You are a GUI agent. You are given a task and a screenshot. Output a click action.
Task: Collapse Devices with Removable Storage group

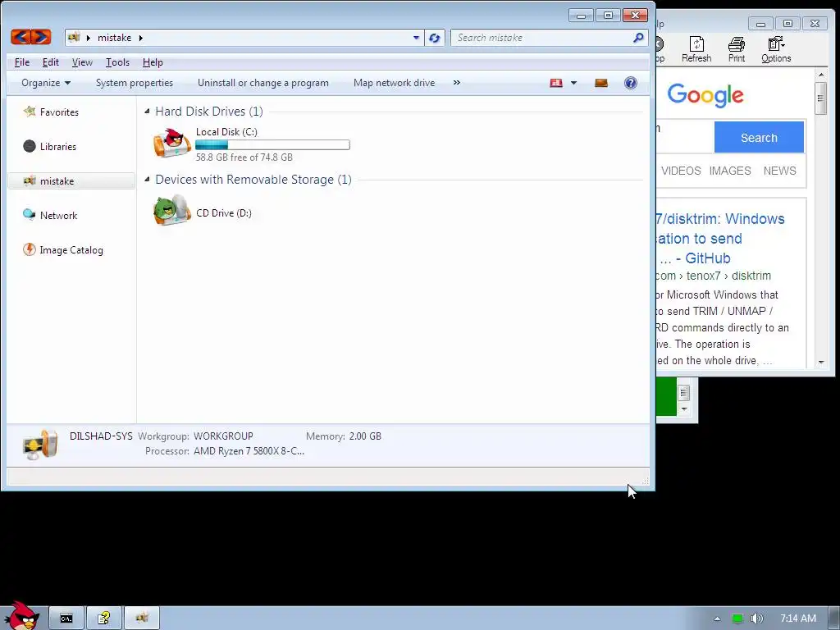[x=147, y=179]
